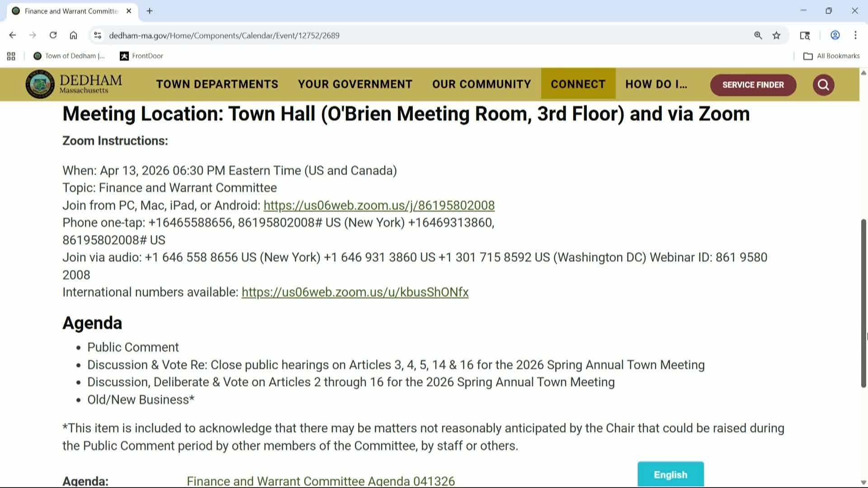The height and width of the screenshot is (488, 868).
Task: Open the CONNECT navigation menu
Action: coord(578,84)
